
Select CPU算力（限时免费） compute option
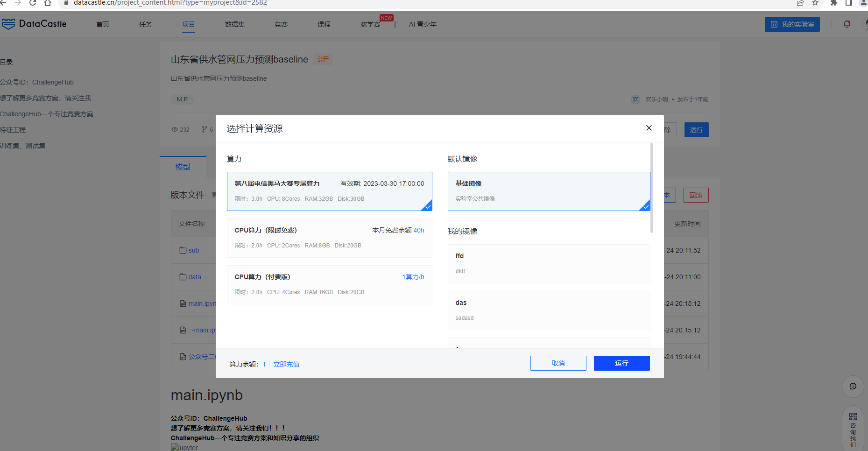point(329,238)
